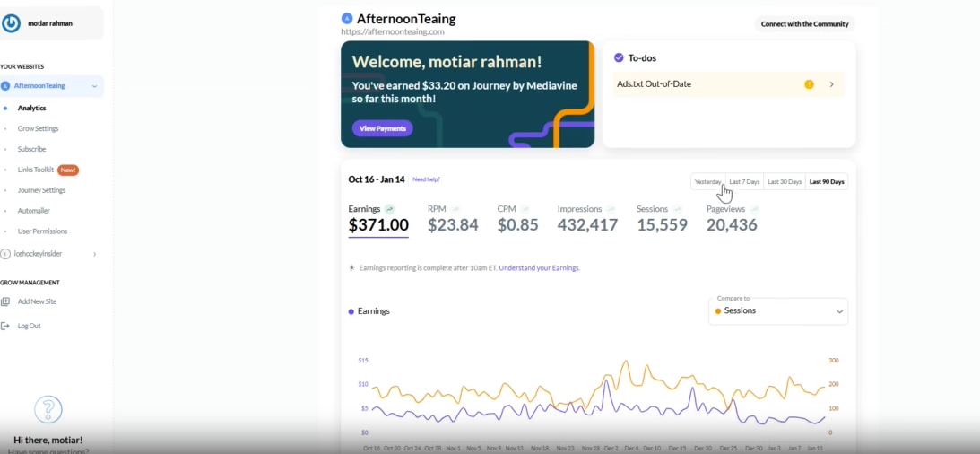Open the Compare to Sessions dropdown
Viewport: 980px width, 454px height.
[778, 310]
